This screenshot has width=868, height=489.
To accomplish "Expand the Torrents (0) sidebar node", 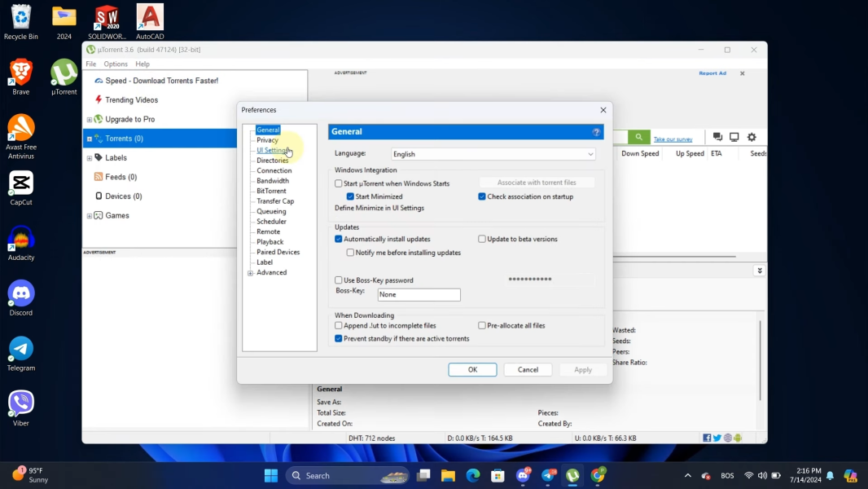I will (89, 139).
